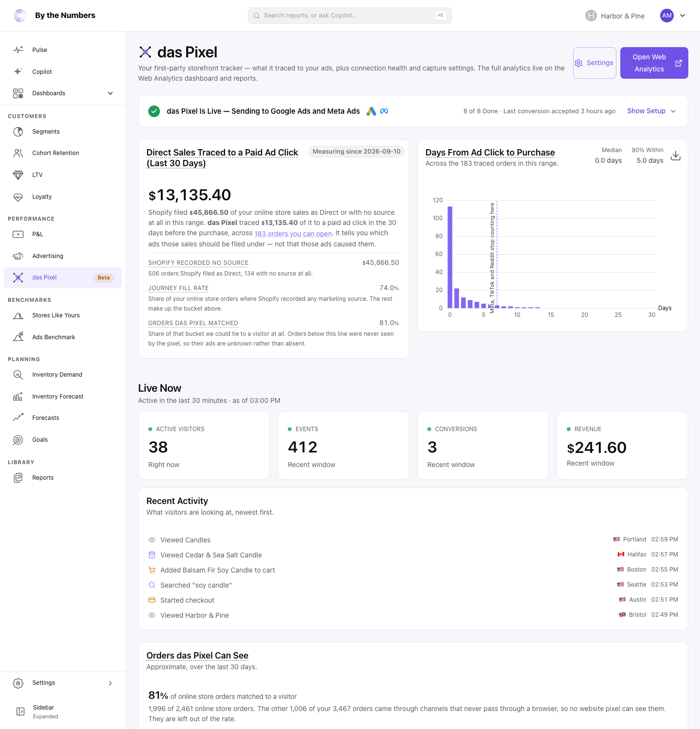
Task: Expand sidebar Settings submenu arrow
Action: tap(110, 683)
